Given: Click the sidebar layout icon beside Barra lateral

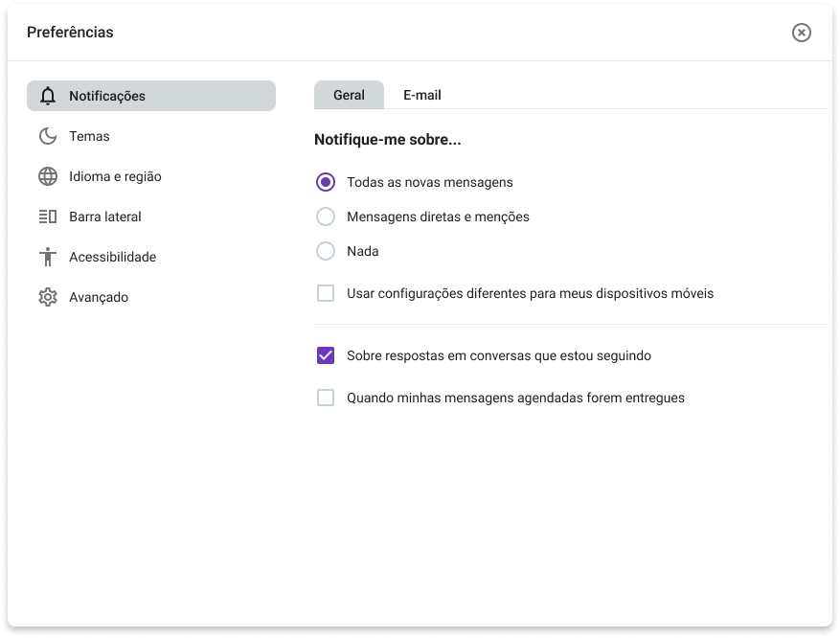Looking at the screenshot, I should 48,216.
